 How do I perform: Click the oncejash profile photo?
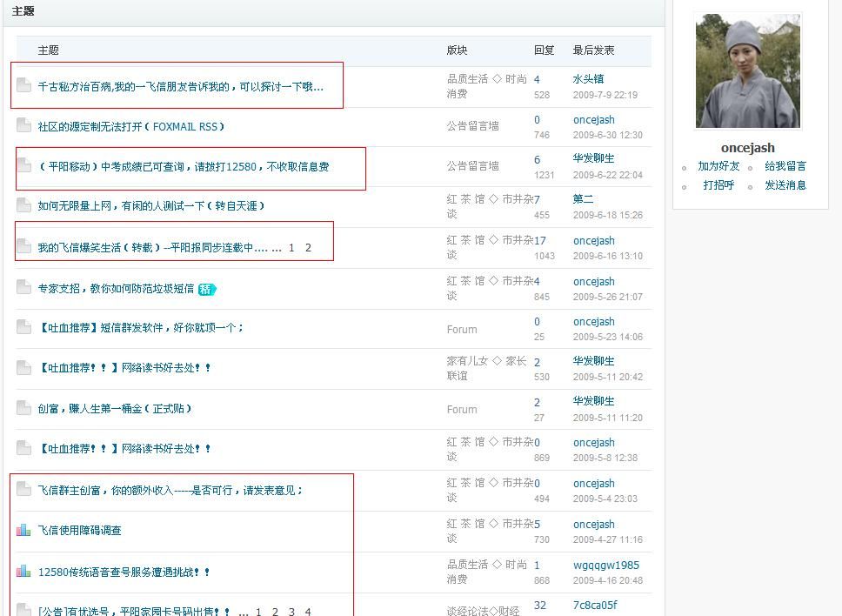[x=747, y=70]
